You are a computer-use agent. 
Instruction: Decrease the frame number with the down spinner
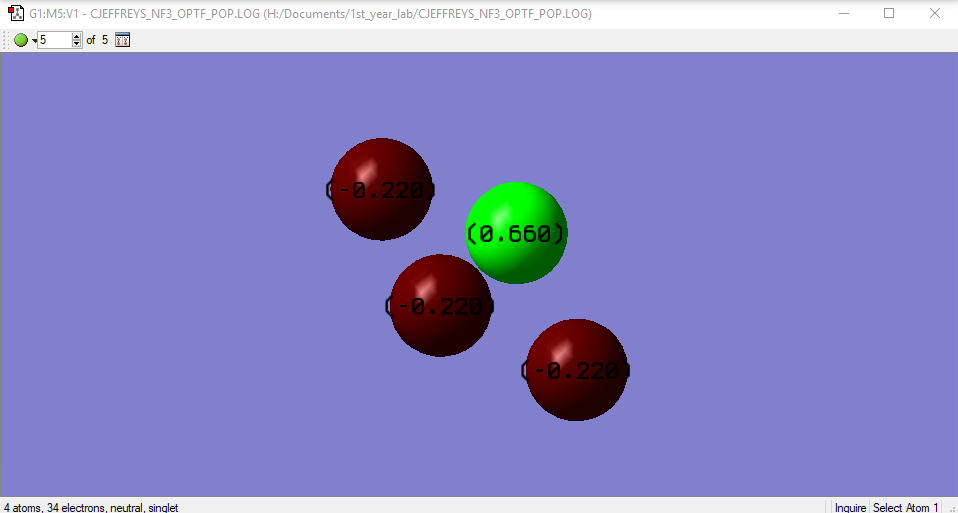click(76, 44)
